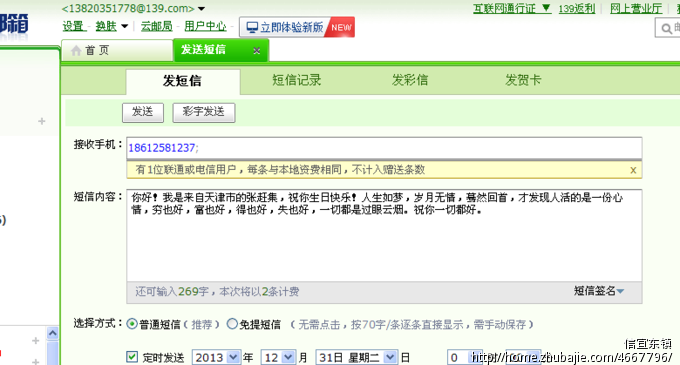Viewport: 680px width, 365px height.
Task: Select 普通短信 radio option
Action: pos(132,324)
